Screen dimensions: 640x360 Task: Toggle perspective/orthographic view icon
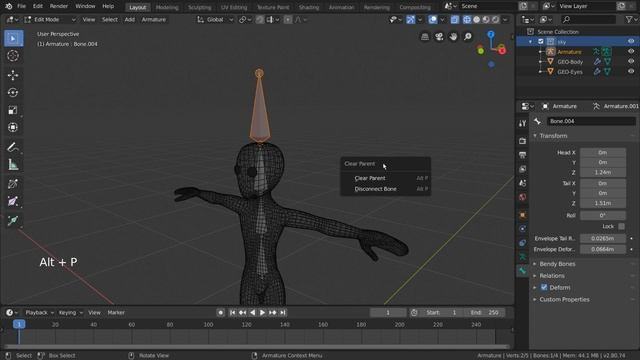click(x=424, y=37)
